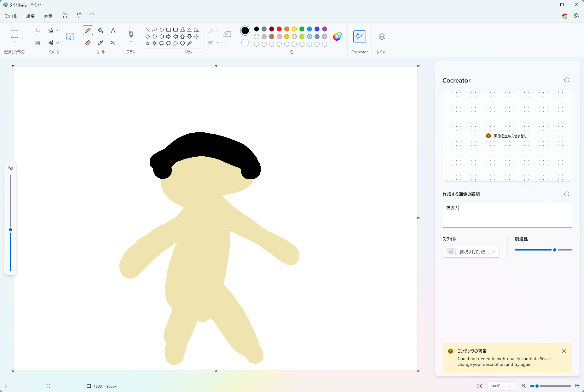
Task: Select the Fill with color bucket tool
Action: (x=101, y=30)
